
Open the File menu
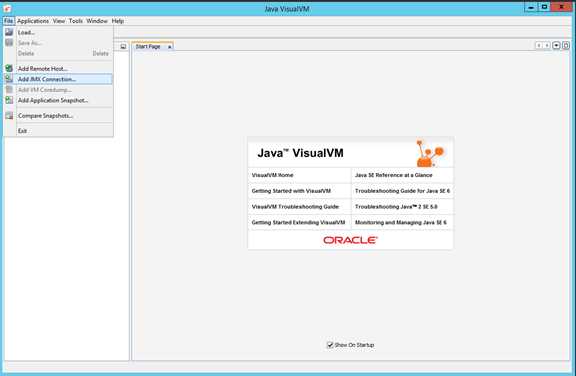point(8,21)
